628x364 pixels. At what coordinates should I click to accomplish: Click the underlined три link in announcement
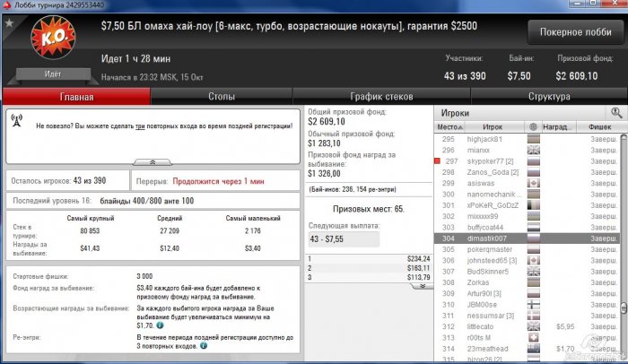coord(140,126)
